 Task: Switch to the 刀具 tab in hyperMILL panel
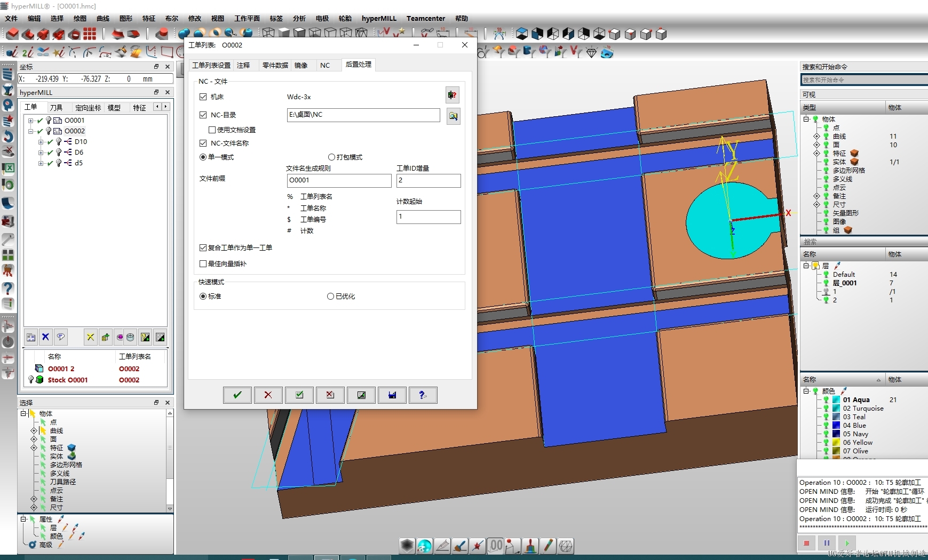[56, 107]
